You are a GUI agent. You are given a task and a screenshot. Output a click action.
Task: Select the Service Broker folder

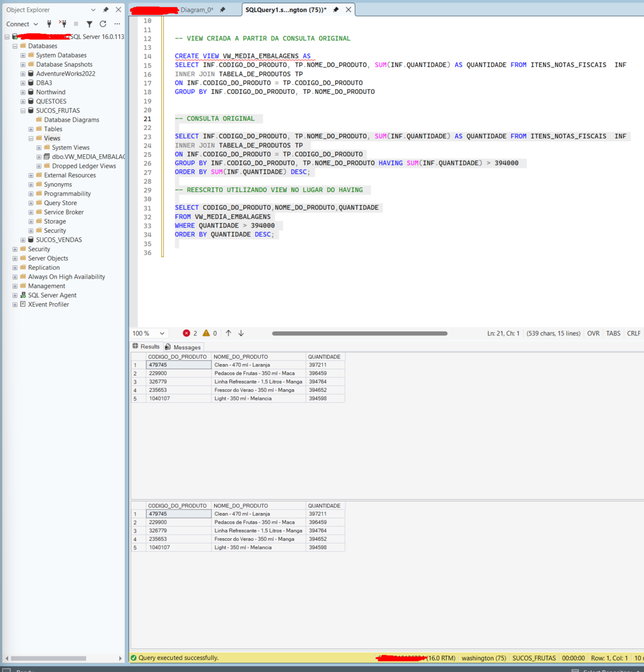click(x=64, y=212)
